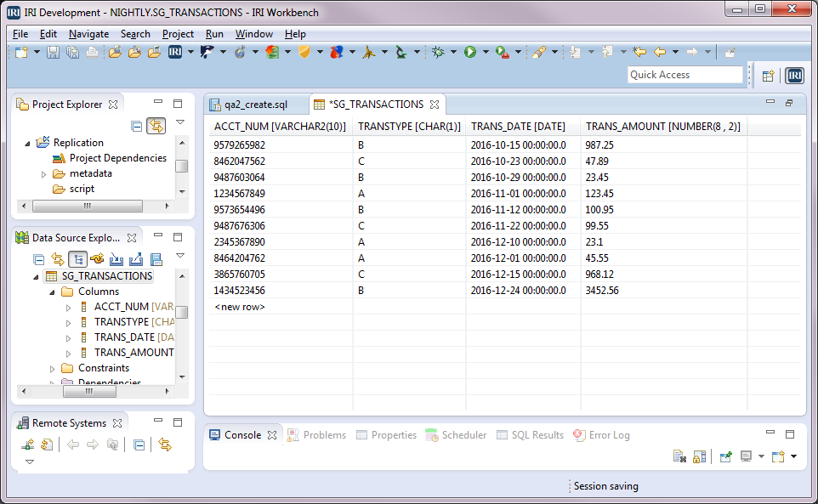Open the Error Log tab

(x=601, y=434)
